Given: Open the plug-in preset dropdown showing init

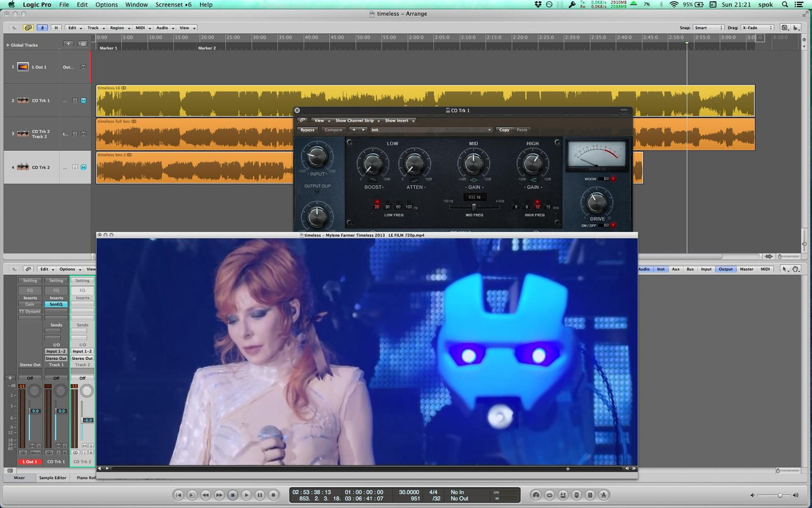Looking at the screenshot, I should click(431, 130).
